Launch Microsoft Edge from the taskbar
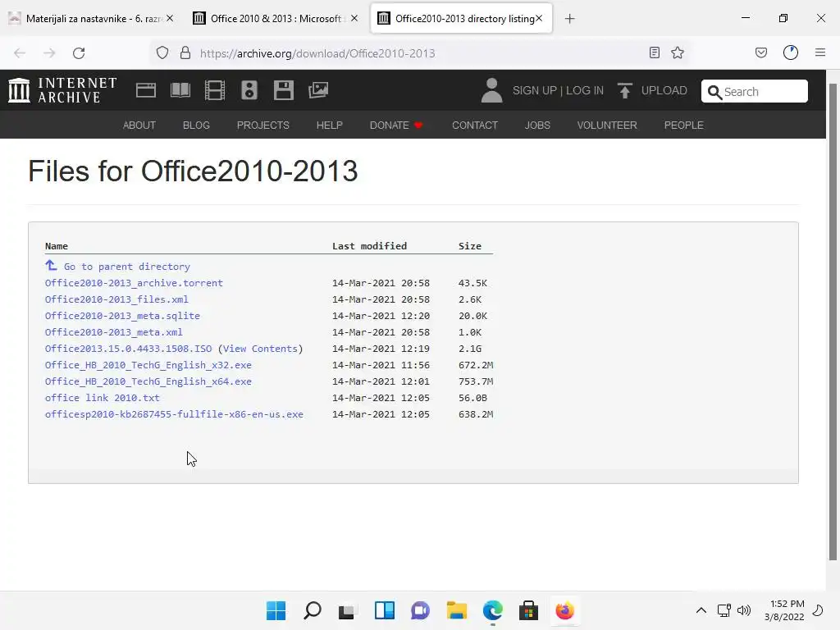Image resolution: width=840 pixels, height=630 pixels. point(492,610)
